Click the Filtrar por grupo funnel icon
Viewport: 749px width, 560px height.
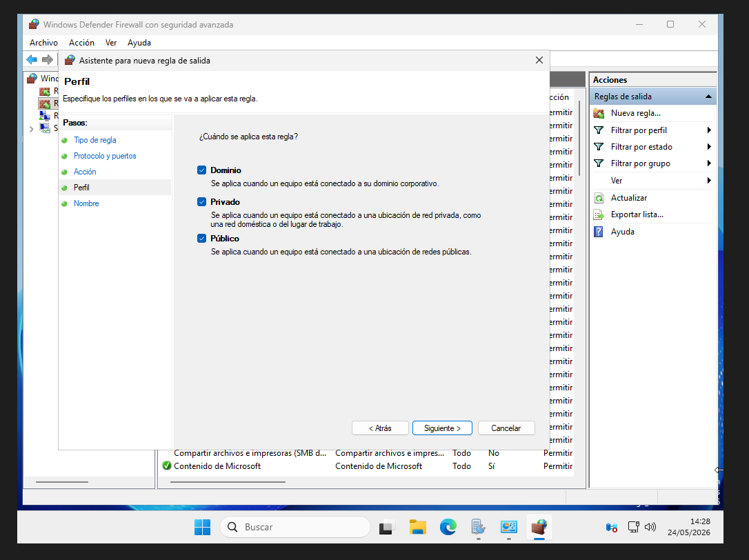click(599, 163)
